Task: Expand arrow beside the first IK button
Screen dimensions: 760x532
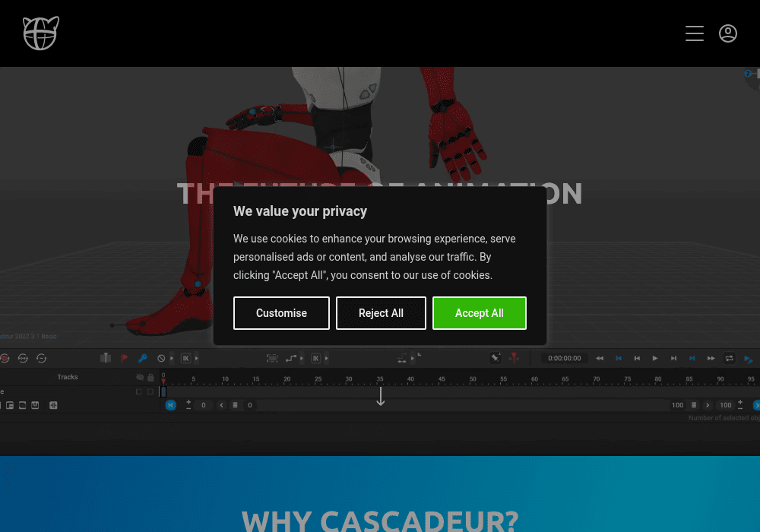Action: coord(196,359)
